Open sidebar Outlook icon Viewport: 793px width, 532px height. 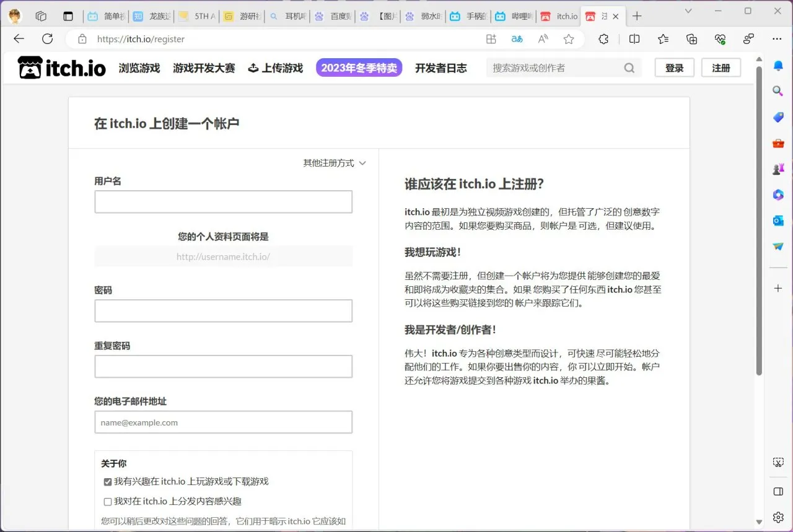coord(778,220)
